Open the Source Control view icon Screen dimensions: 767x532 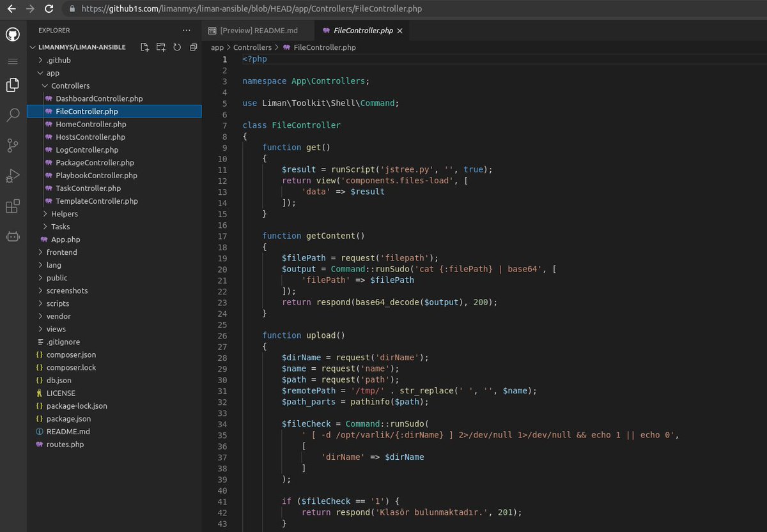pos(13,146)
